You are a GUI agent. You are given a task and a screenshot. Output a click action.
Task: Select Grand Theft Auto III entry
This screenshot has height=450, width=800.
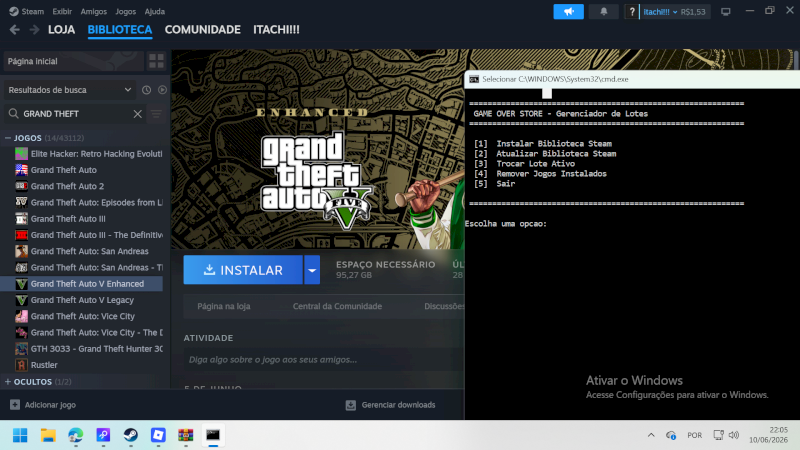click(x=82, y=219)
